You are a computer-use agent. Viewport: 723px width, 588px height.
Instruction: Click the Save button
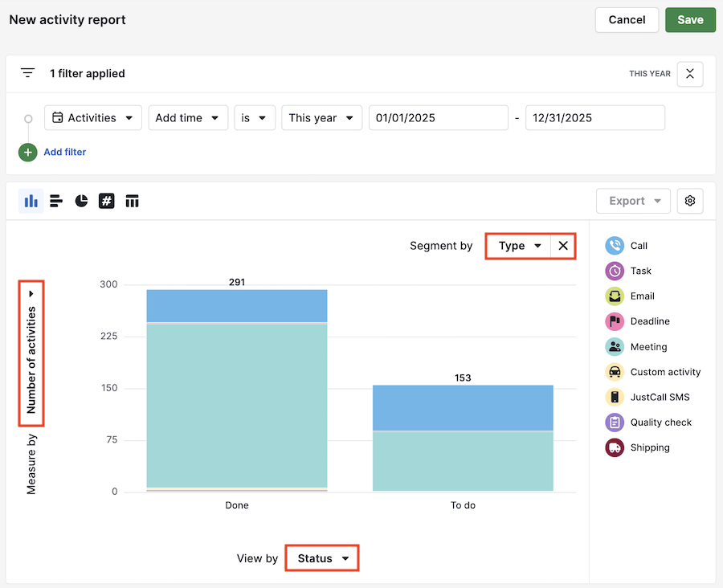coord(690,20)
